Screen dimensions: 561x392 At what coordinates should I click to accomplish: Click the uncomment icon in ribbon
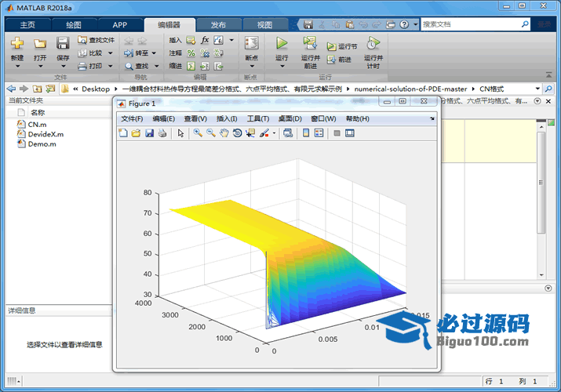pyautogui.click(x=205, y=53)
